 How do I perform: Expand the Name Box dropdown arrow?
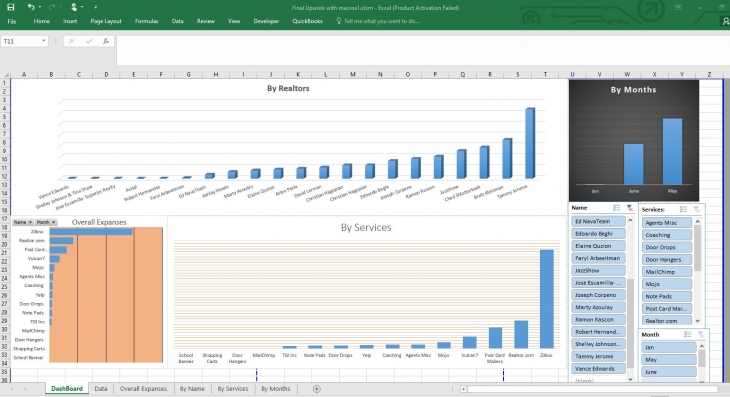coord(43,41)
